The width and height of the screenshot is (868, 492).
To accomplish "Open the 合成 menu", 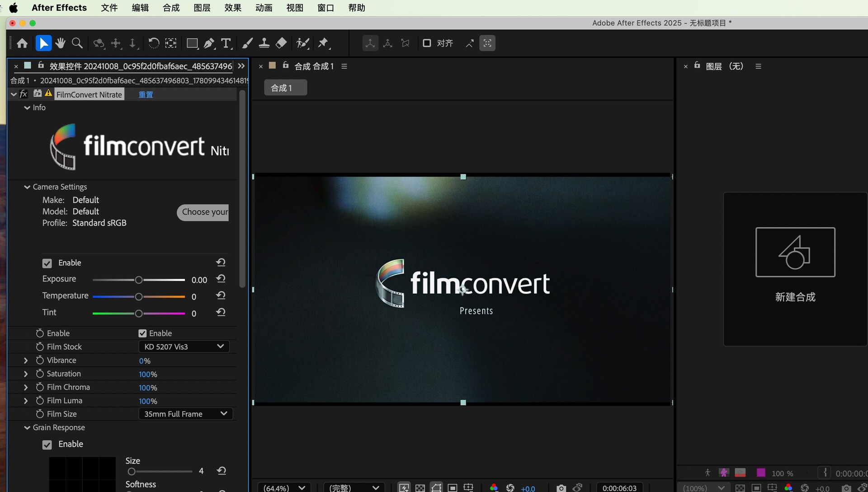I will 171,8.
